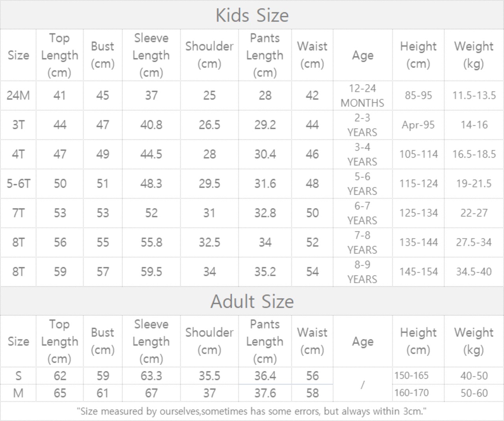
Task: Click the Kids Size title header
Action: point(252,15)
